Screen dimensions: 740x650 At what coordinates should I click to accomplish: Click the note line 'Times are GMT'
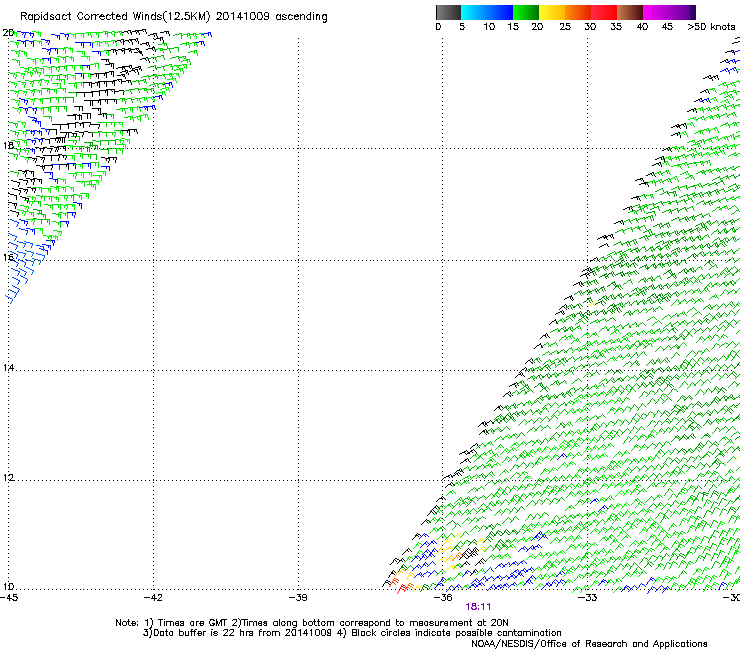tap(193, 623)
